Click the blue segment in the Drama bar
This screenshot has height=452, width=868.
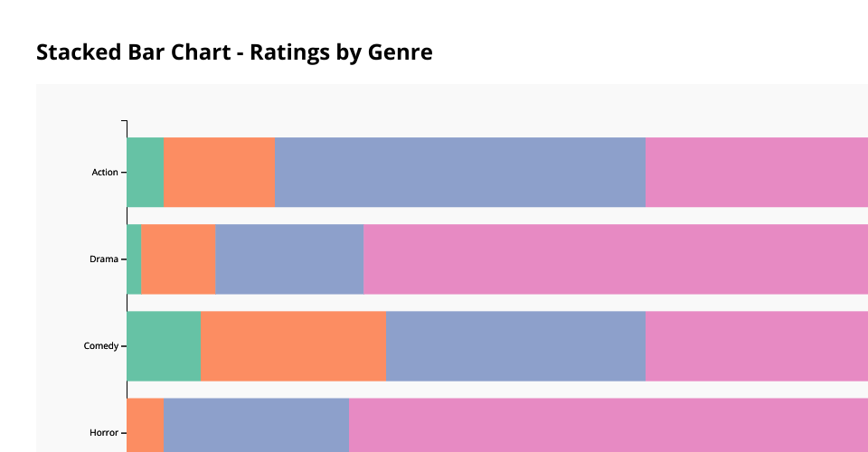click(289, 259)
